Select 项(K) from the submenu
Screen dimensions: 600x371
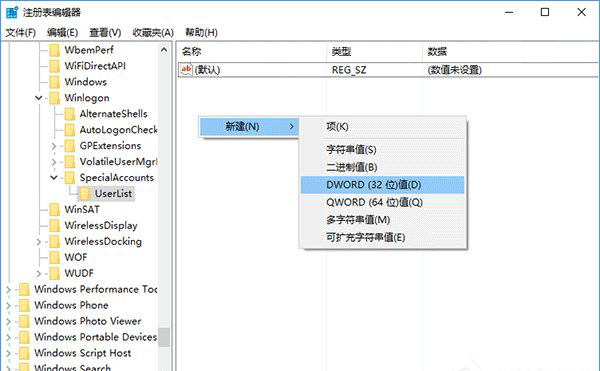[383, 127]
